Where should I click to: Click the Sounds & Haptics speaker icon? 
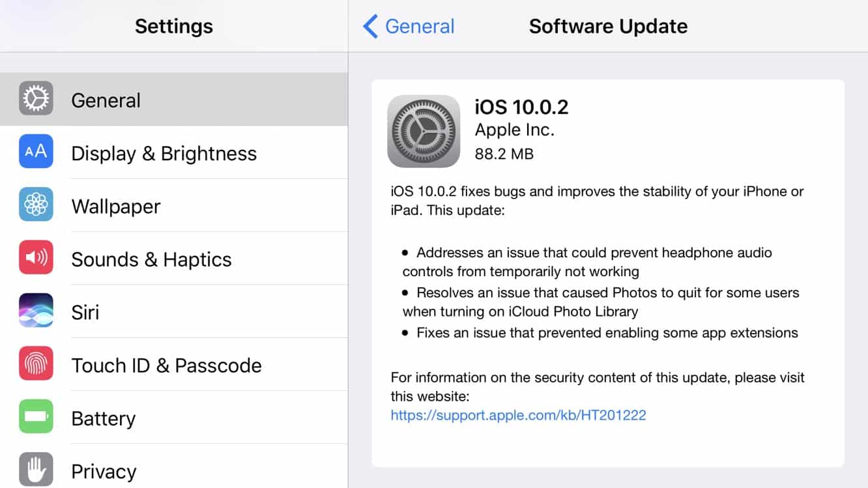tap(36, 258)
